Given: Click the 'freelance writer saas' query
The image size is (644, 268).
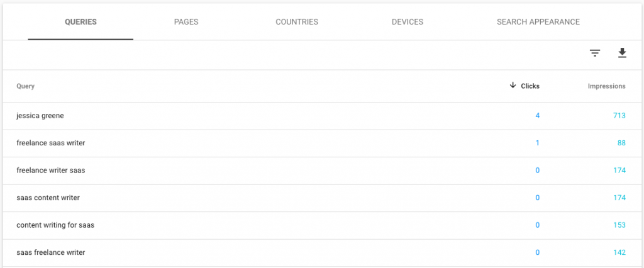Looking at the screenshot, I should pos(51,170).
